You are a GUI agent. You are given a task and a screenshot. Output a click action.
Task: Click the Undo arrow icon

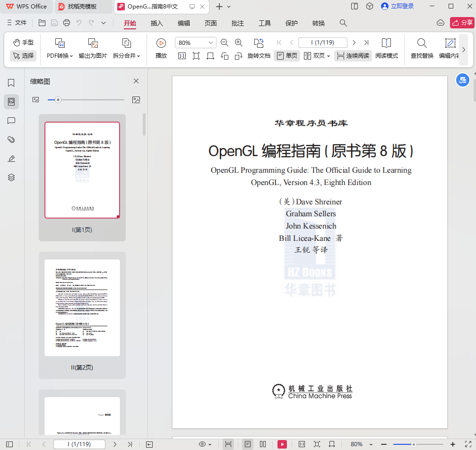pyautogui.click(x=79, y=23)
